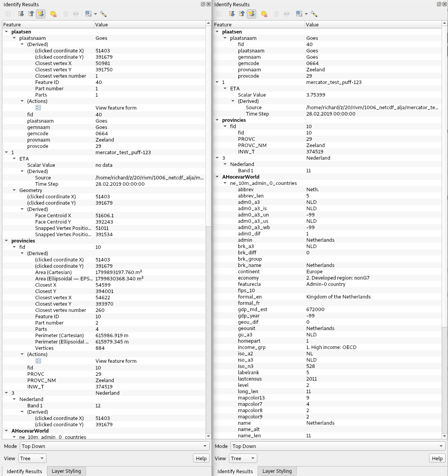Image resolution: width=448 pixels, height=476 pixels.
Task: Toggle Expand New Results by Default, left panel
Action: click(x=41, y=14)
